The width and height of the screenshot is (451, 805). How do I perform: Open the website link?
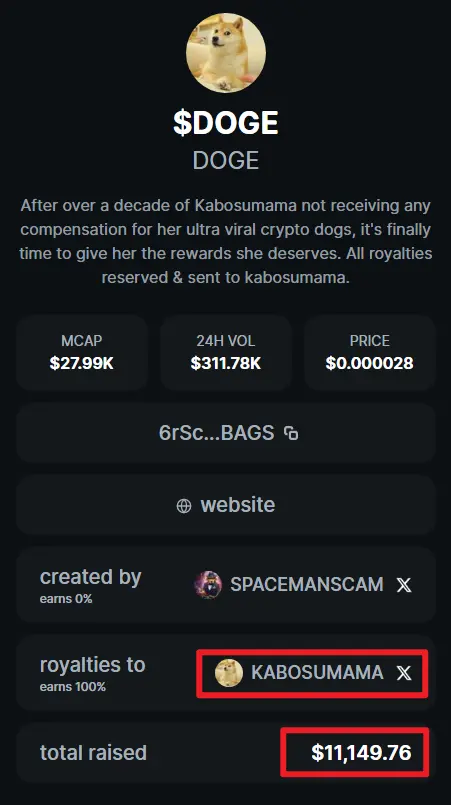(226, 505)
